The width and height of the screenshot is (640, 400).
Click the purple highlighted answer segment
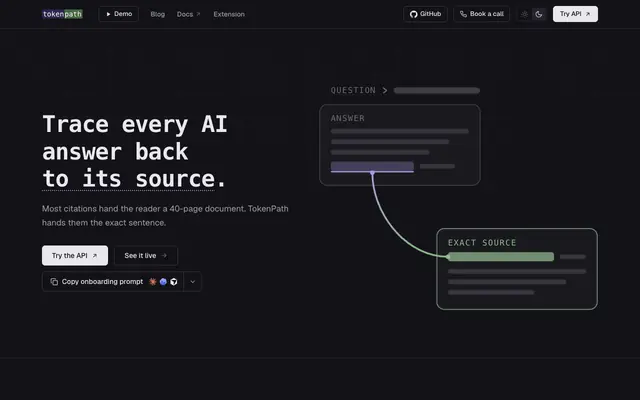[372, 167]
